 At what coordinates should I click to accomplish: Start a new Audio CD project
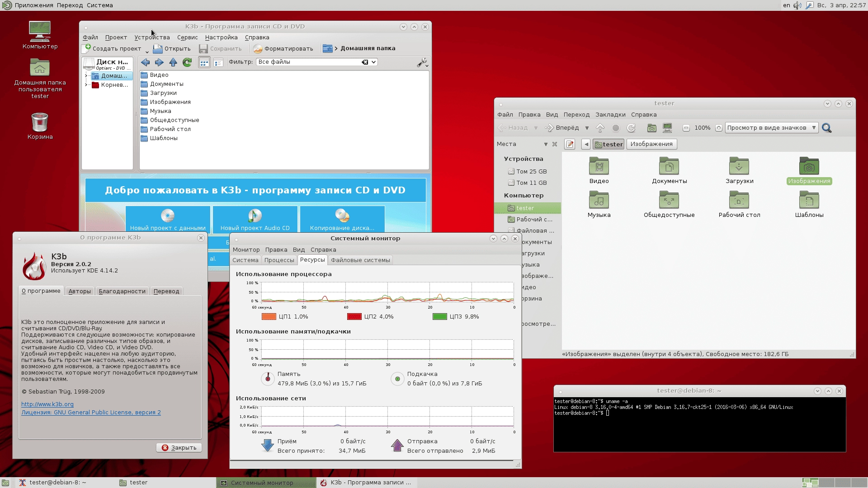(255, 220)
